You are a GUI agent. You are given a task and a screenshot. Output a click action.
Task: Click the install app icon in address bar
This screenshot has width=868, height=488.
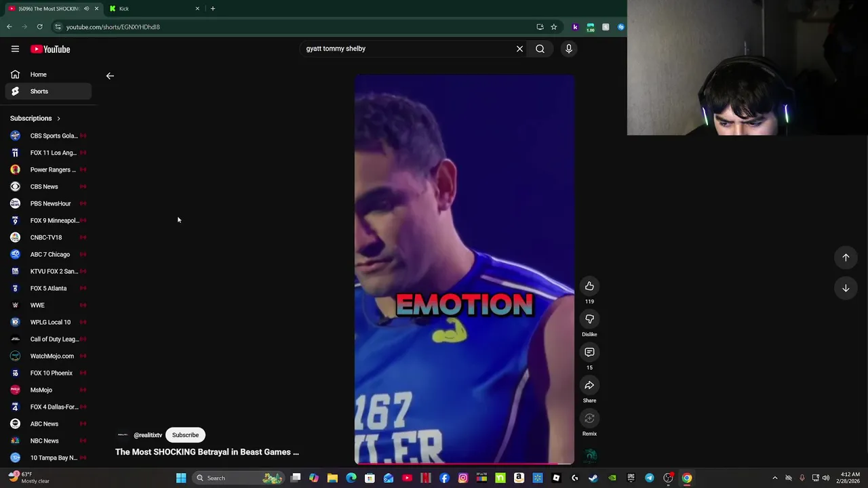540,27
